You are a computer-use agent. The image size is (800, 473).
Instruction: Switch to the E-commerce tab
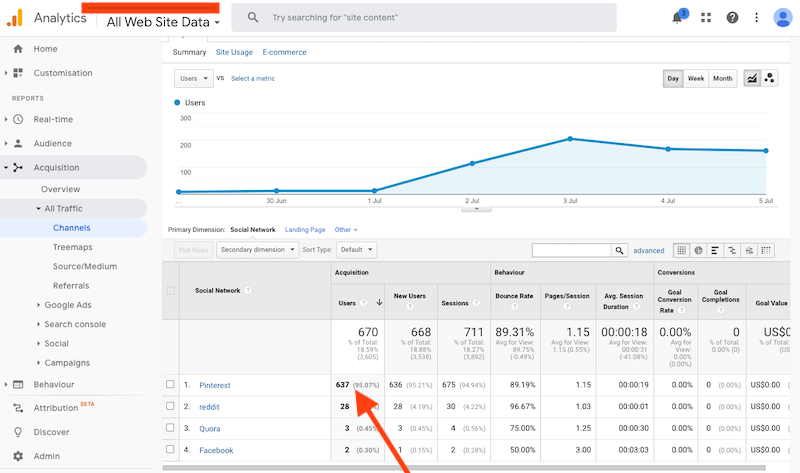pyautogui.click(x=284, y=52)
